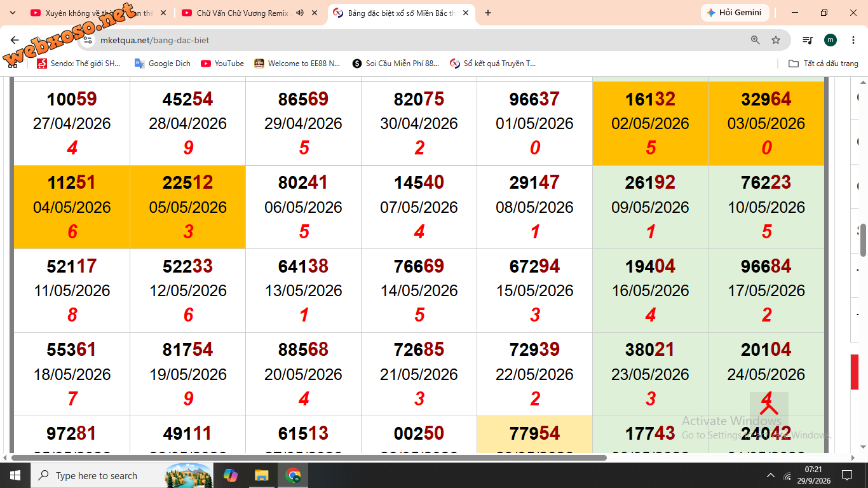Click the result 77954 in yellow cell
The width and height of the screenshot is (868, 488).
click(x=534, y=433)
